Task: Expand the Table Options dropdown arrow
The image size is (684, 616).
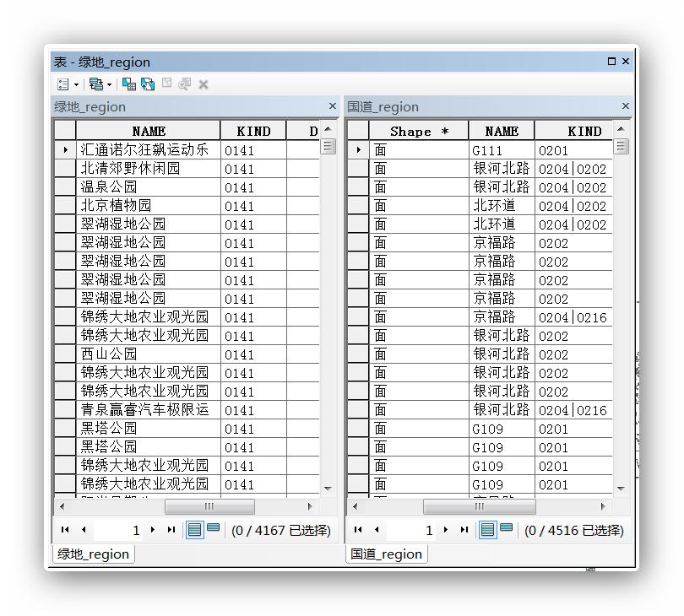Action: tap(76, 84)
